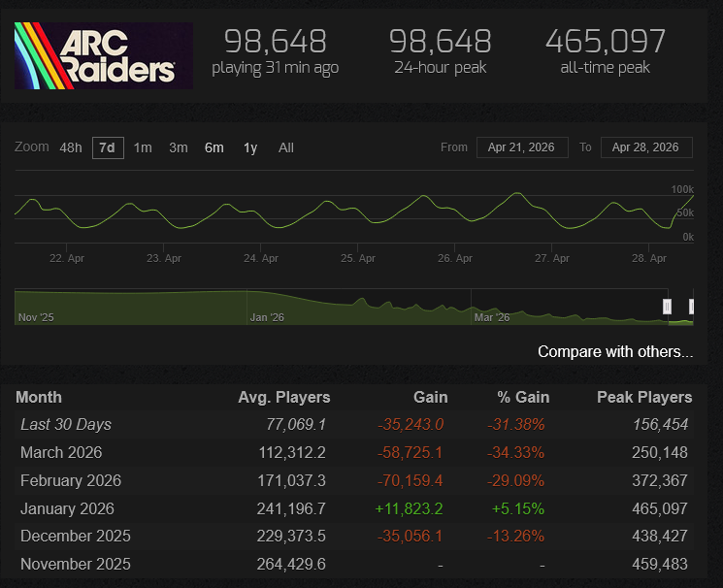Show All-time chart range
Screen dimensions: 723x588
click(286, 147)
